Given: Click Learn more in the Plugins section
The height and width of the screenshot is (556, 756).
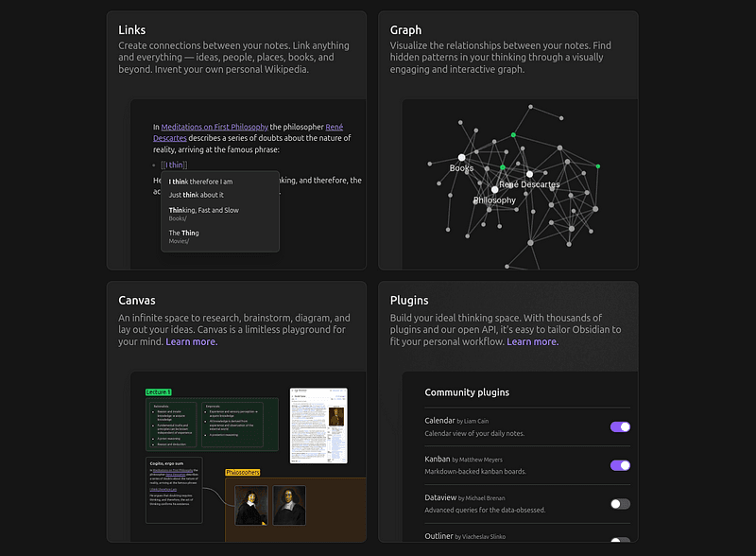Looking at the screenshot, I should (532, 341).
